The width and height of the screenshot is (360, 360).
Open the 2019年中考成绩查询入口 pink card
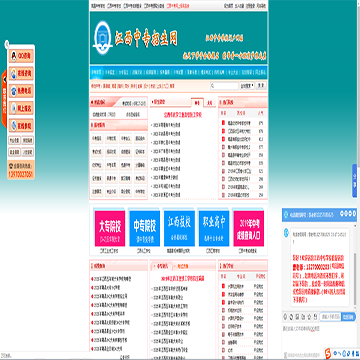pyautogui.click(x=249, y=228)
